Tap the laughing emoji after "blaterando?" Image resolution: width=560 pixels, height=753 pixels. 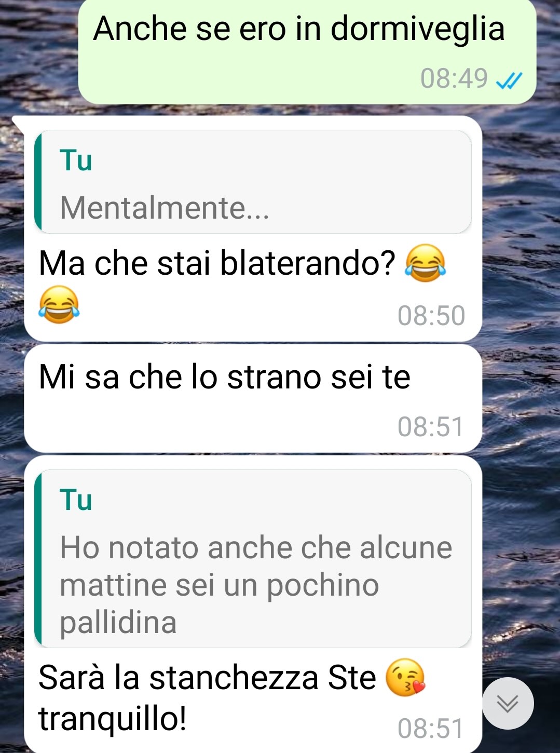[425, 263]
